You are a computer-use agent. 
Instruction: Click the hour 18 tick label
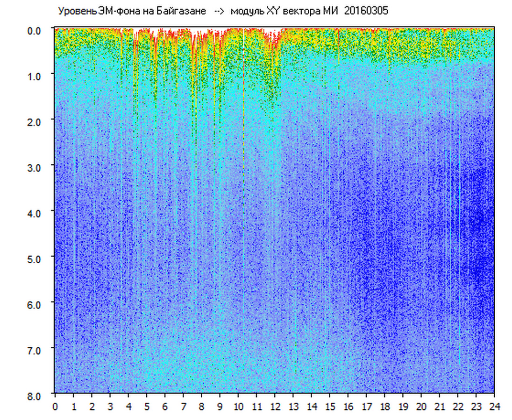(384, 407)
